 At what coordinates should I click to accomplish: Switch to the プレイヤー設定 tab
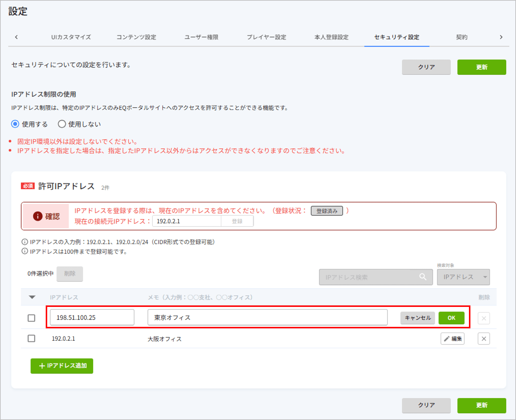[x=266, y=37]
